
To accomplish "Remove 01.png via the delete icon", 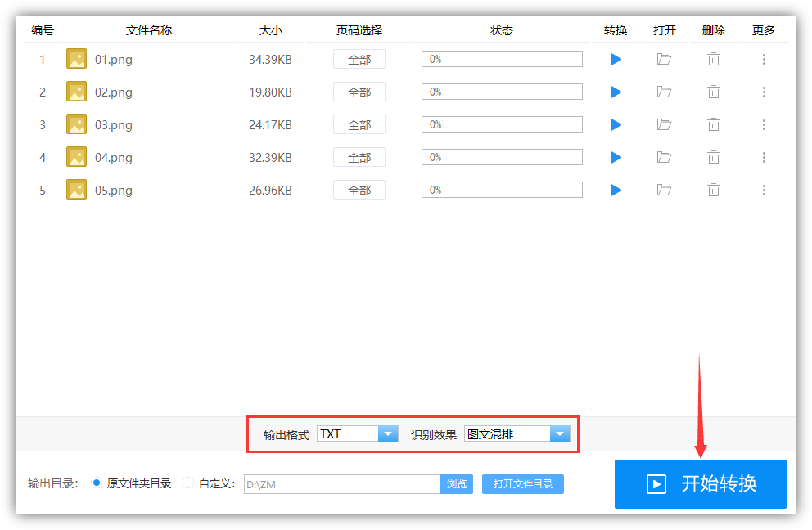I will [x=713, y=59].
